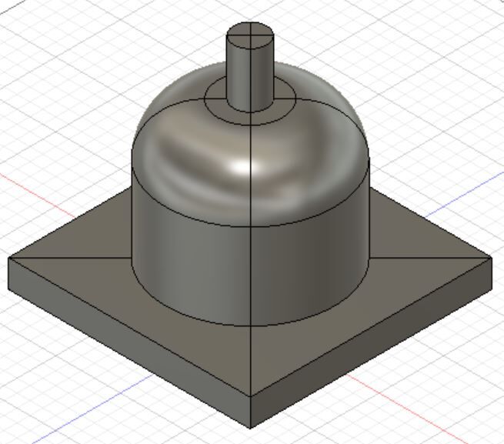
Task: Select the base plate's right-front side face
Action: pyautogui.click(x=371, y=342)
